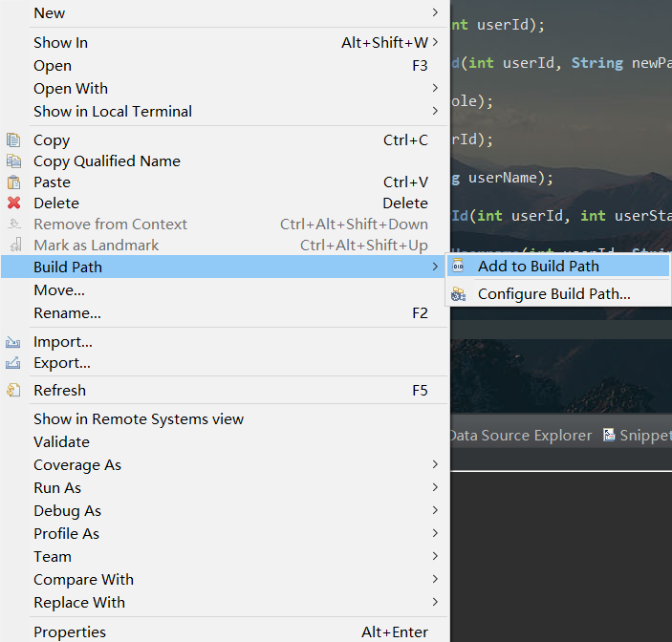The image size is (672, 642).
Task: Click the Copy icon in context menu
Action: (x=13, y=140)
